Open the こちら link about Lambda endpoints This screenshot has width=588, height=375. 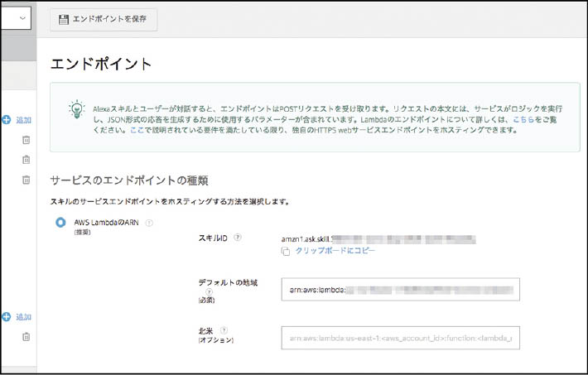523,120
